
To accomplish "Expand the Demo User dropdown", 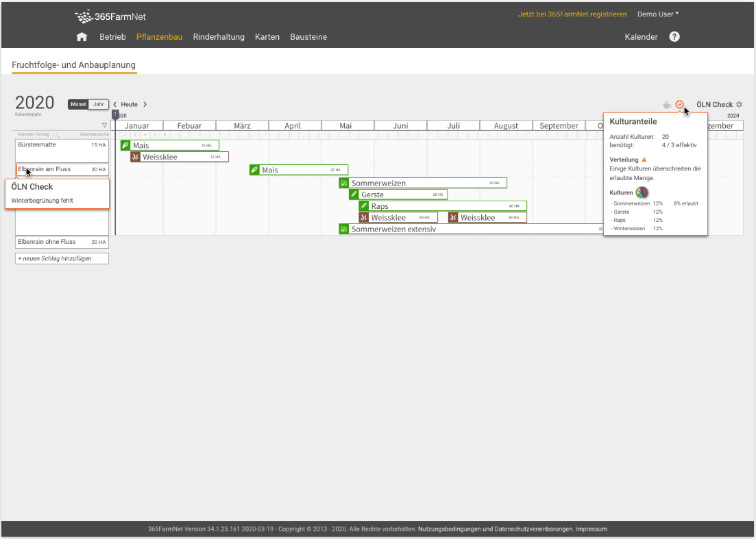I will coord(658,14).
